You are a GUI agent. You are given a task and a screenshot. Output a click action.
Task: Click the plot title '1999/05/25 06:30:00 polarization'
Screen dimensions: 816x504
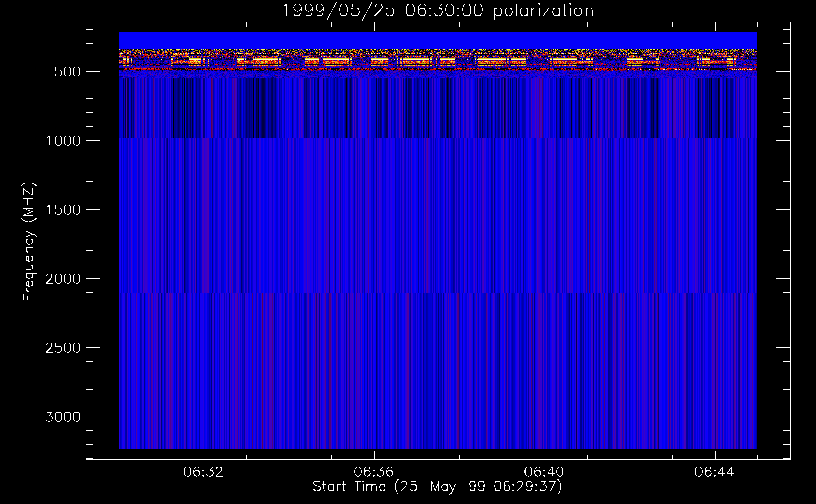click(x=437, y=11)
